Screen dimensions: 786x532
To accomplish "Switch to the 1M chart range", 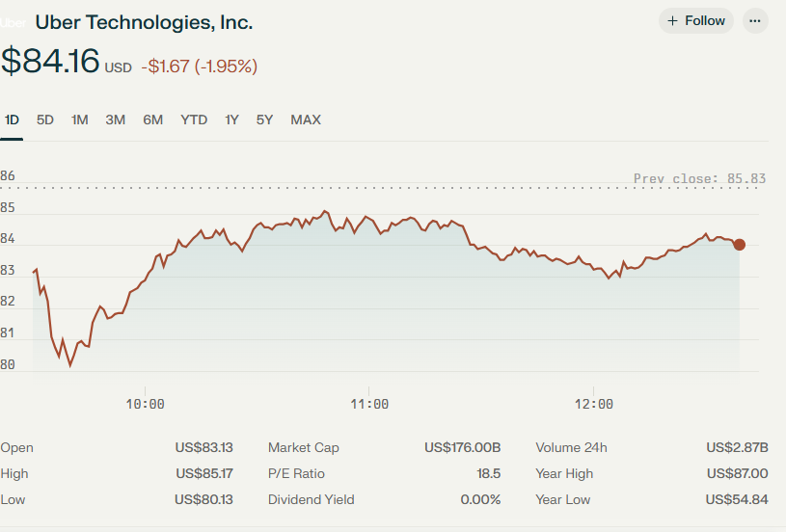I will click(80, 120).
